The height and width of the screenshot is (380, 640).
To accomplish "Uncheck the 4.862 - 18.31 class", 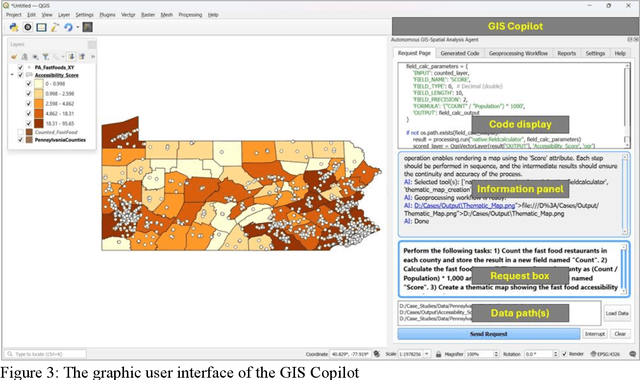I will (29, 113).
